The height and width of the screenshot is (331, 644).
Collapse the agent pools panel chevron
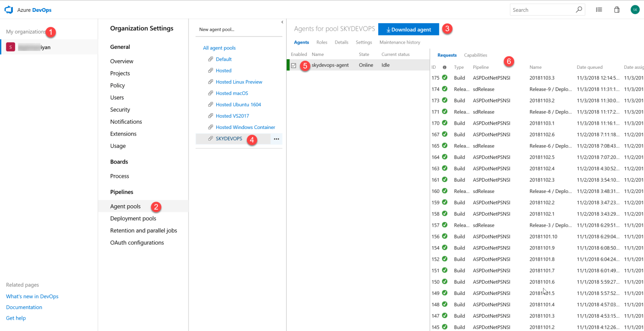tap(282, 22)
